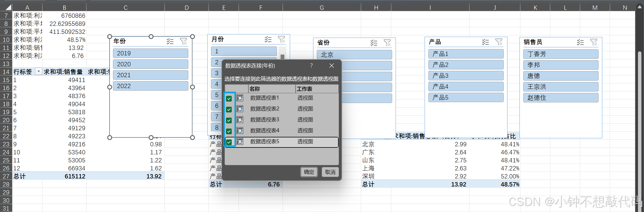Select year 2022 in slicer
Image resolution: width=644 pixels, height=212 pixels.
coord(151,86)
